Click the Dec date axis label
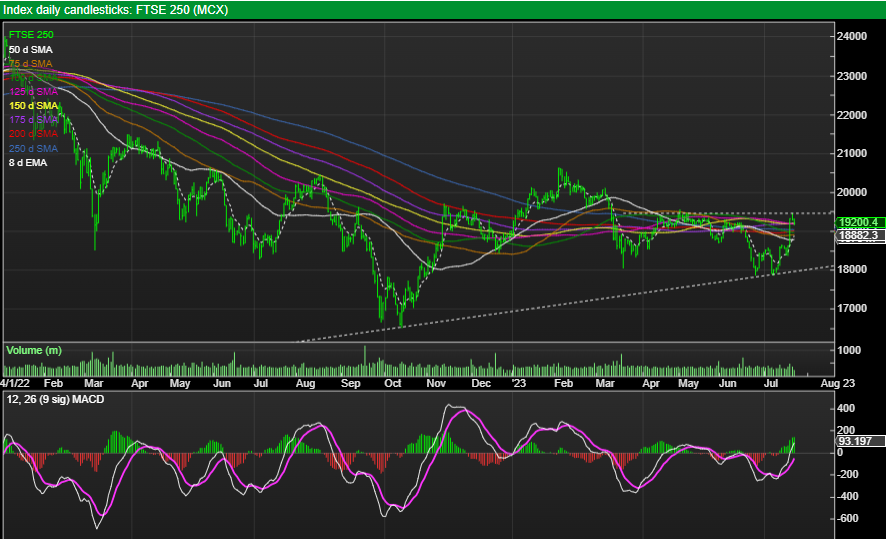This screenshot has height=539, width=886. point(481,383)
